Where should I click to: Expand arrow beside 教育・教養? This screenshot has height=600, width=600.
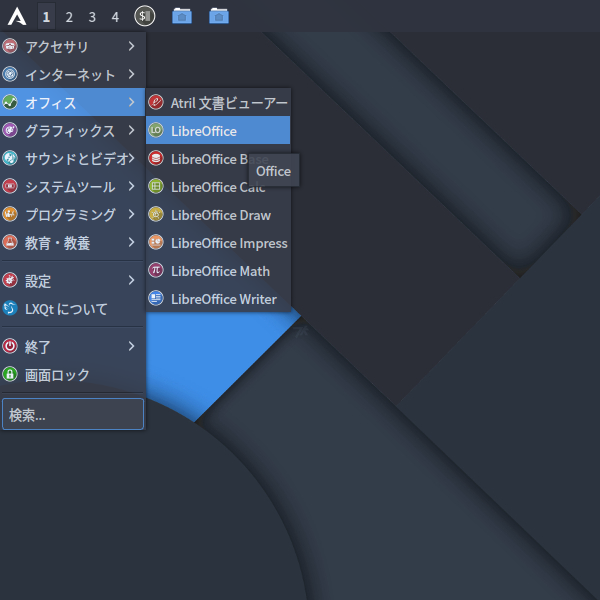132,242
